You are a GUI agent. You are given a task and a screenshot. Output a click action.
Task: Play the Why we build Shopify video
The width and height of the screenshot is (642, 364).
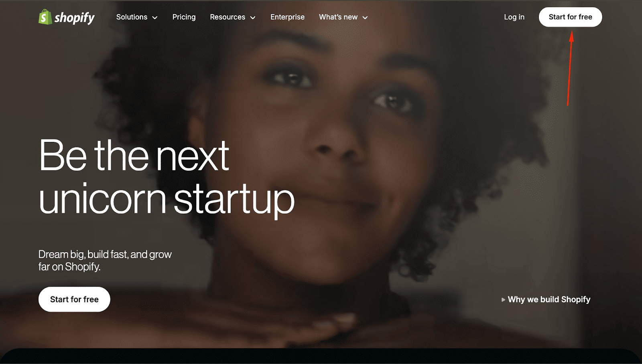[x=546, y=299]
